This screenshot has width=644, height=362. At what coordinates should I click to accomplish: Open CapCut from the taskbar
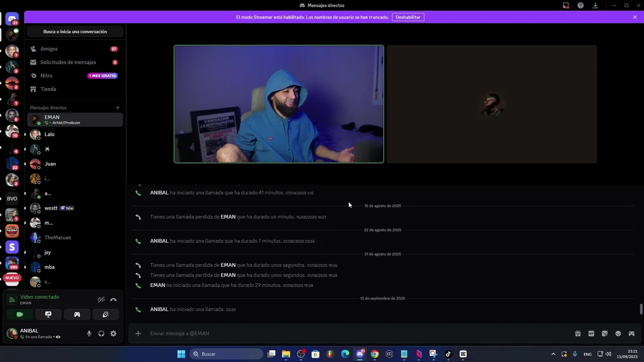pos(463,354)
